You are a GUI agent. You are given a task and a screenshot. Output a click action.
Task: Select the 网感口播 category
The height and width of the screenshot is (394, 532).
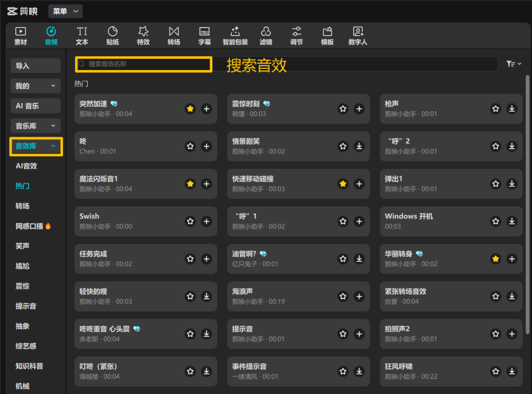[x=33, y=226]
